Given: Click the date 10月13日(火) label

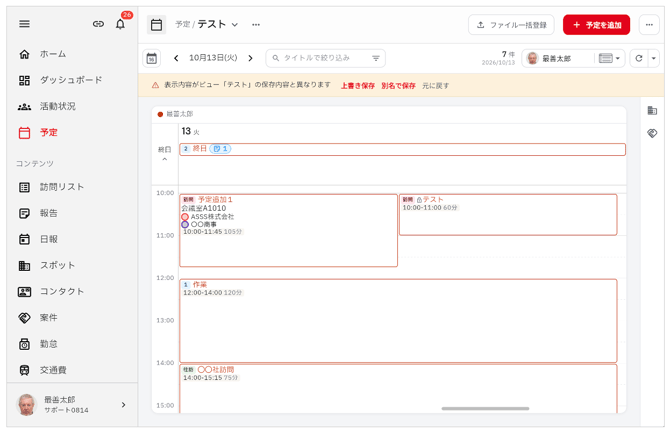Looking at the screenshot, I should 213,58.
